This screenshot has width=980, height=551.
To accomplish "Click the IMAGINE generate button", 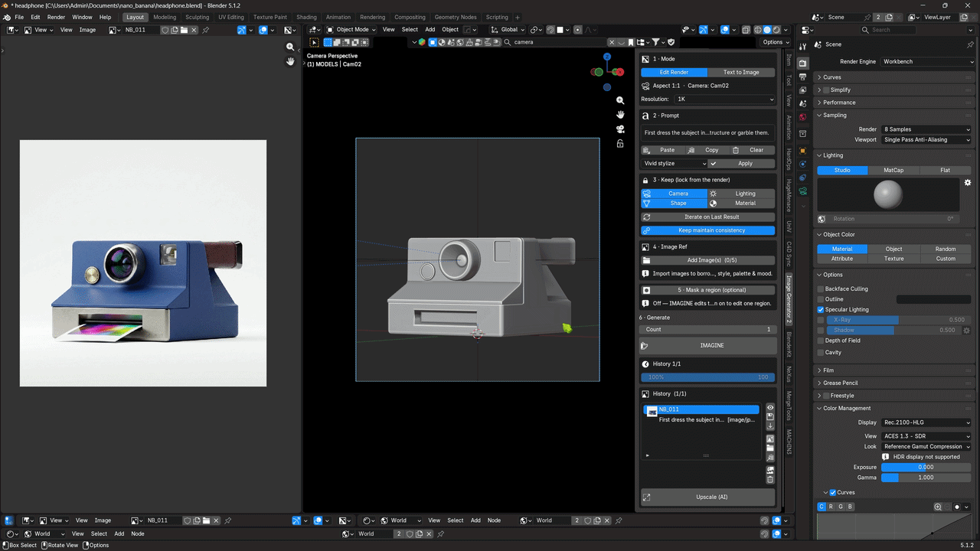I will click(708, 345).
